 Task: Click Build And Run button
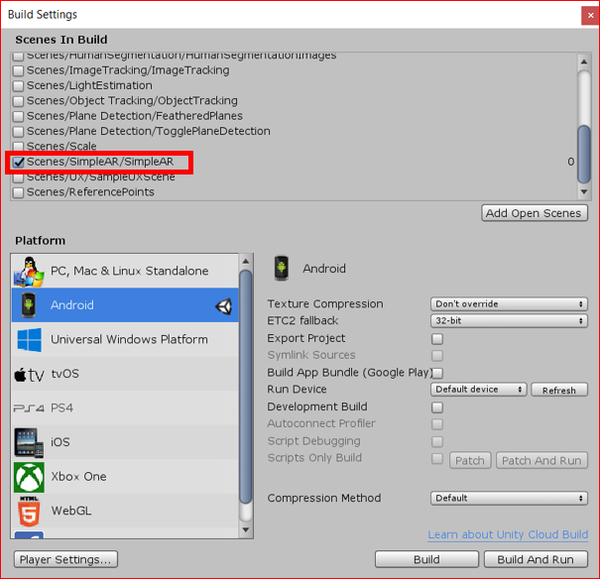point(536,559)
